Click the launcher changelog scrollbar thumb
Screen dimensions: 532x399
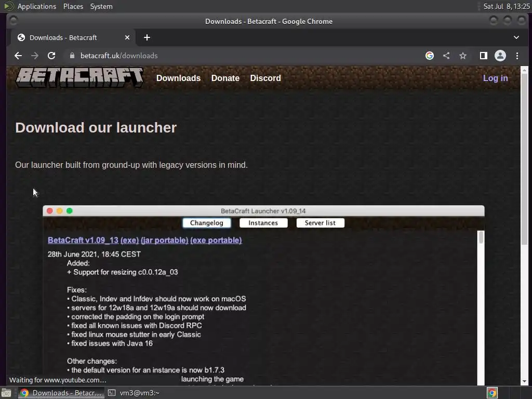click(x=481, y=237)
